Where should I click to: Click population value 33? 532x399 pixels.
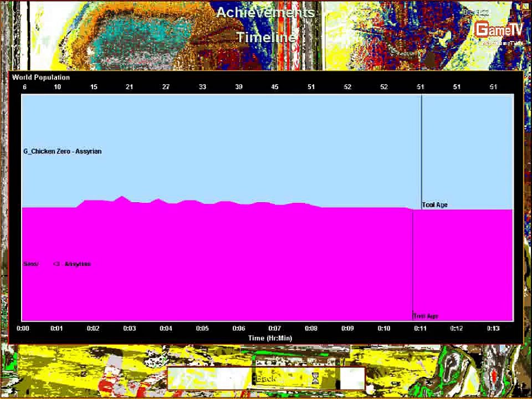(202, 87)
